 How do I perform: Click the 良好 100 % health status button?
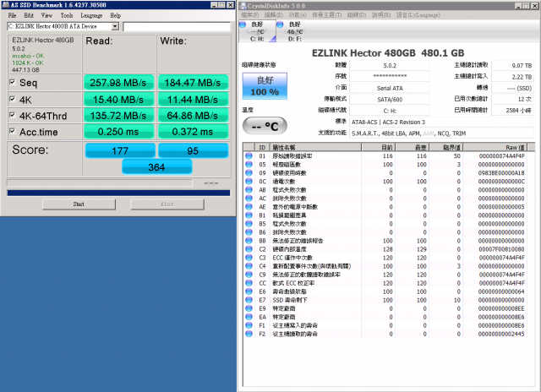coord(265,86)
